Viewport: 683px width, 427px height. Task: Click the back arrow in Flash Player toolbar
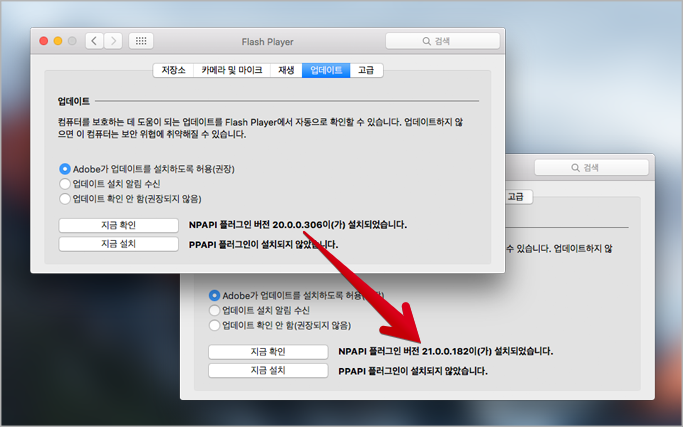point(95,41)
